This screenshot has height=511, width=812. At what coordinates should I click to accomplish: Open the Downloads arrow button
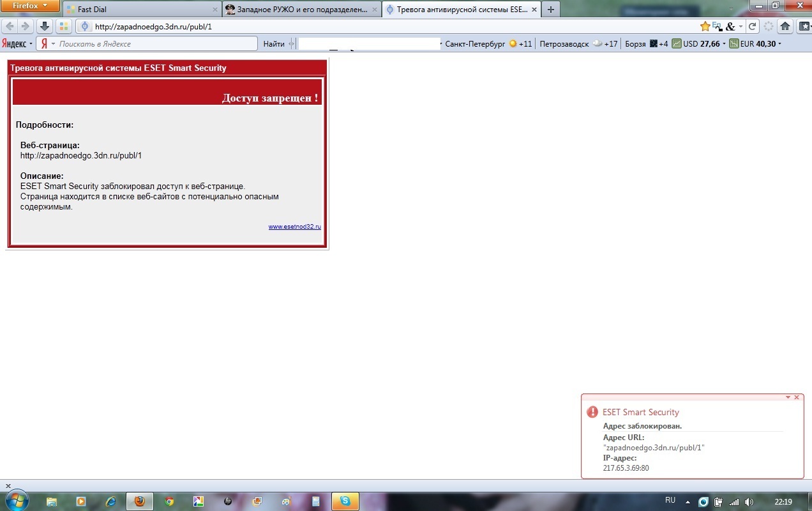(45, 26)
